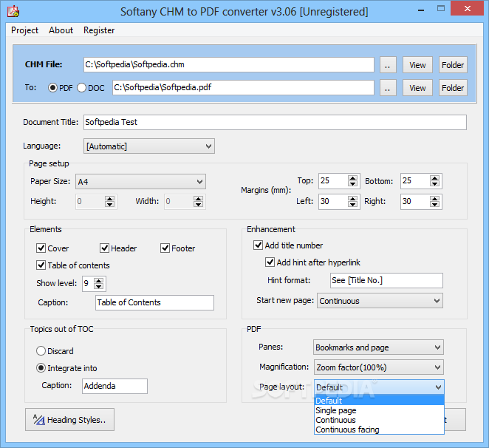Toggle the Header checkbox
This screenshot has width=489, height=448.
(x=104, y=248)
